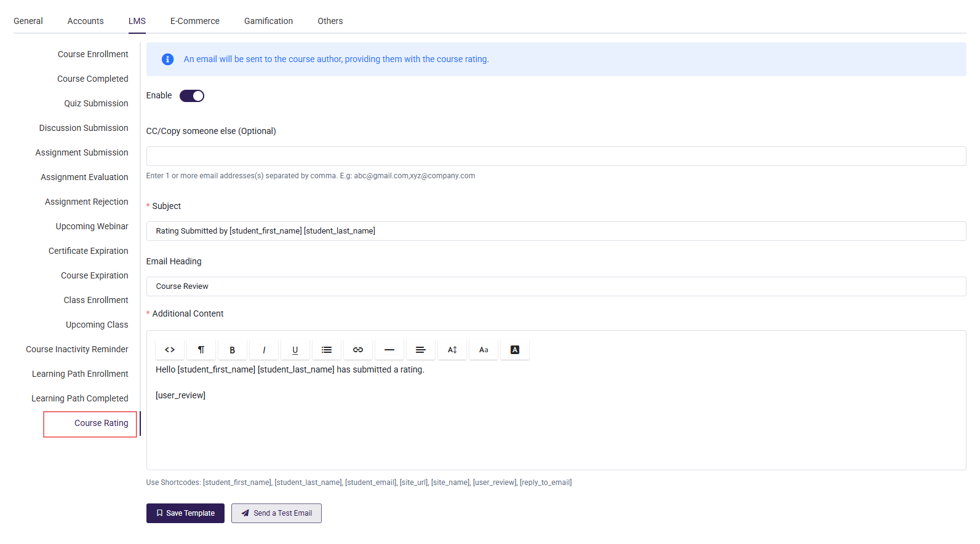Click the Save Template button

pos(185,513)
